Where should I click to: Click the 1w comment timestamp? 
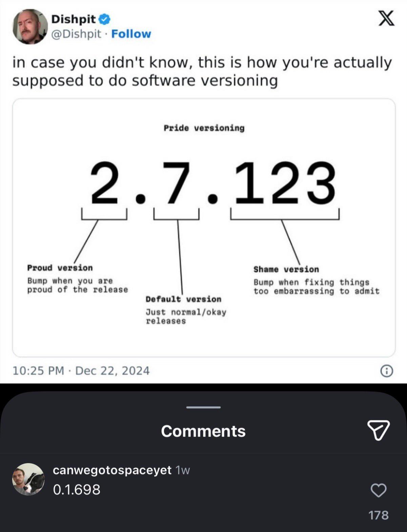point(182,471)
